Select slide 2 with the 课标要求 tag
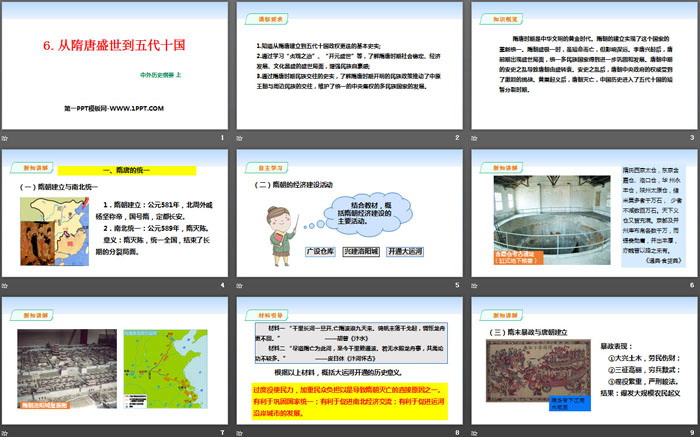This screenshot has height=437, width=700. (x=350, y=66)
